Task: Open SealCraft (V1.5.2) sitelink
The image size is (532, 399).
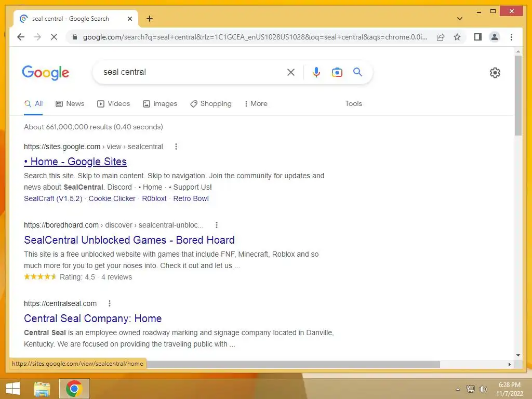Action: coord(53,199)
